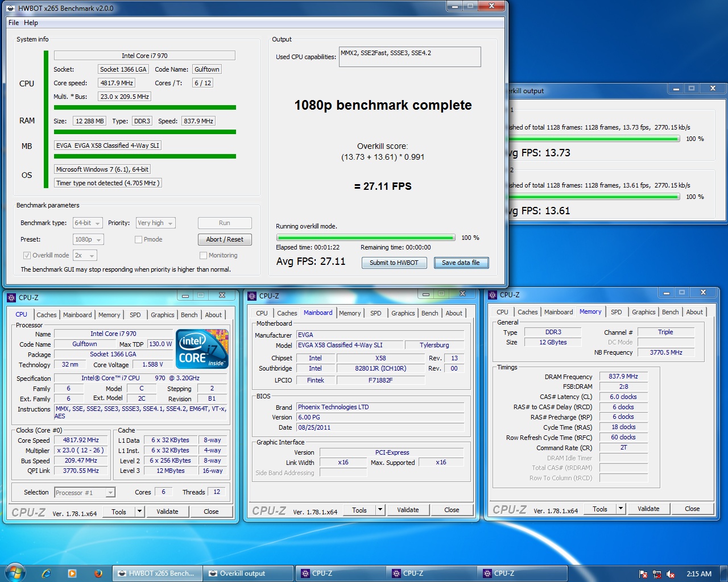Click the volume muted tray icon
Viewport: 728px width, 582px height.
point(671,574)
